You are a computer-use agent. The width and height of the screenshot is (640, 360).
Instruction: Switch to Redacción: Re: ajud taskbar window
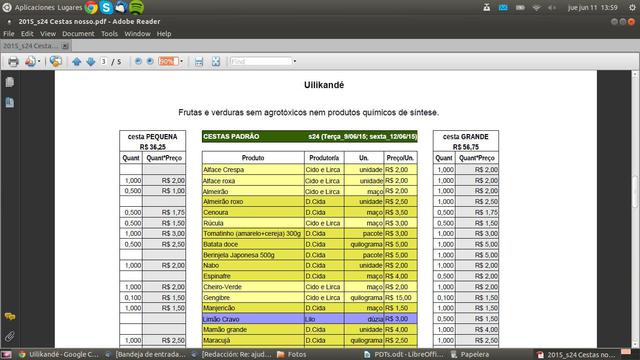click(x=231, y=355)
